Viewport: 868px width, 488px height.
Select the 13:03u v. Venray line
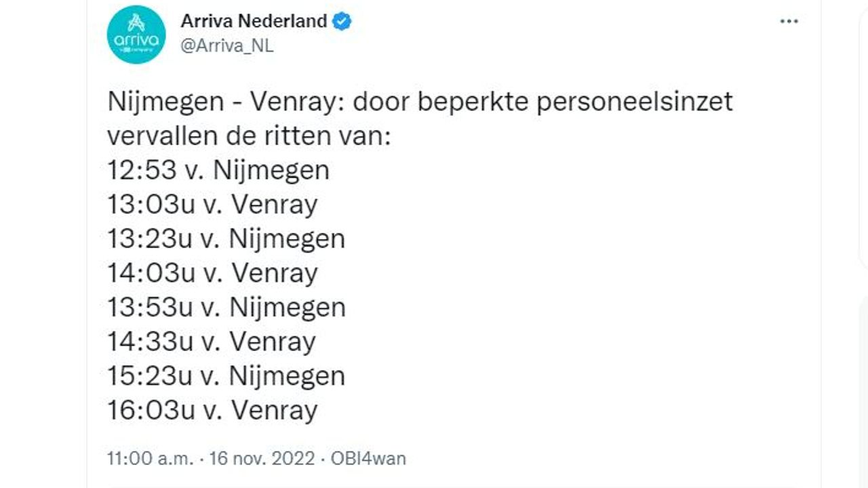(x=212, y=204)
